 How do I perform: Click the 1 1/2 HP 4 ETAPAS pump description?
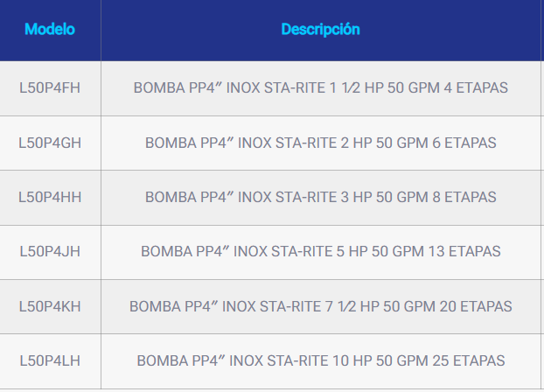pos(320,88)
